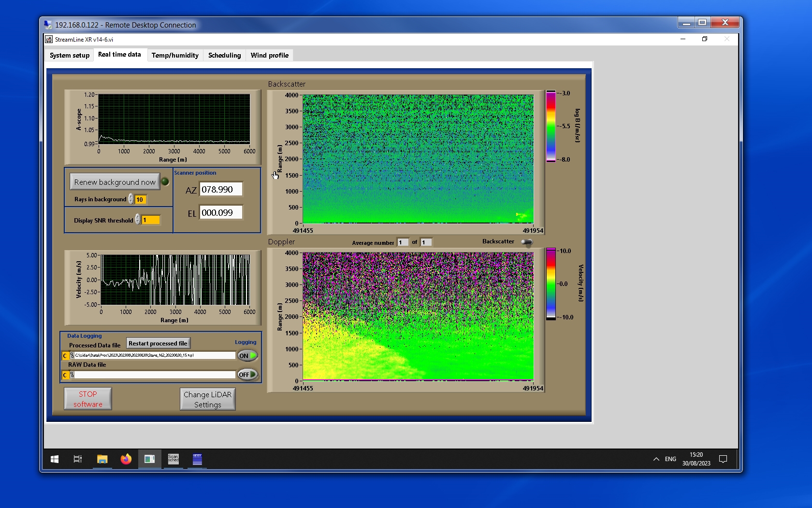Toggle processed data logging ON switch
812x508 pixels.
247,356
